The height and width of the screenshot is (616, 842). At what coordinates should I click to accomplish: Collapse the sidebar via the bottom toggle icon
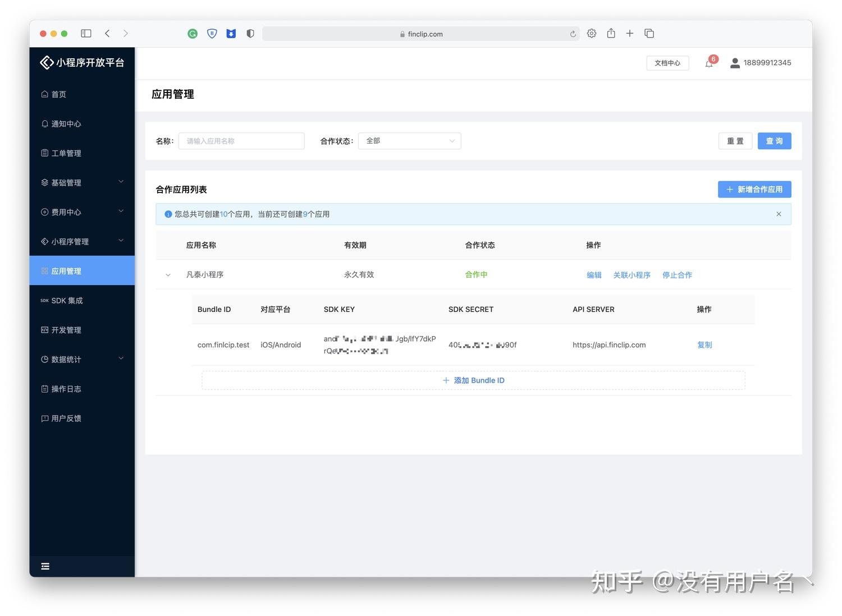click(45, 566)
